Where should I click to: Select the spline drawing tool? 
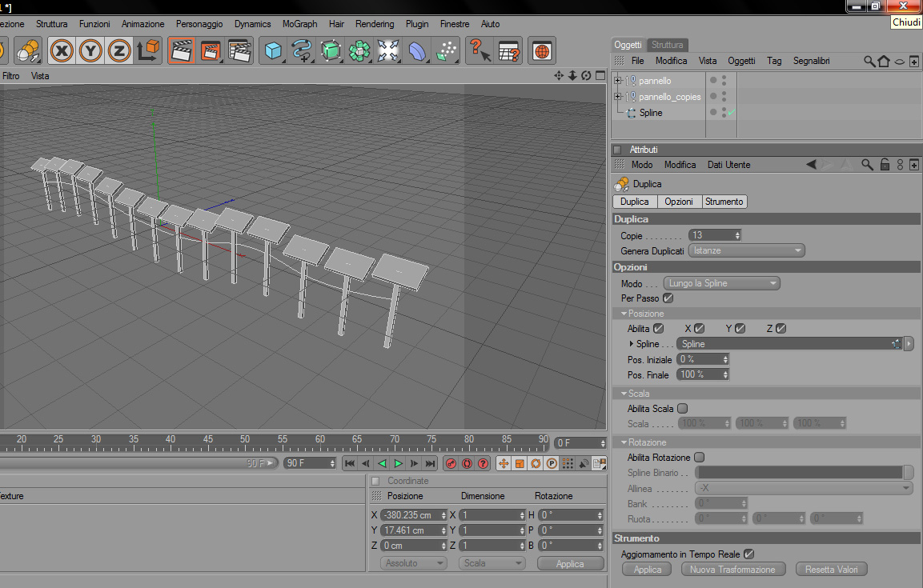301,50
